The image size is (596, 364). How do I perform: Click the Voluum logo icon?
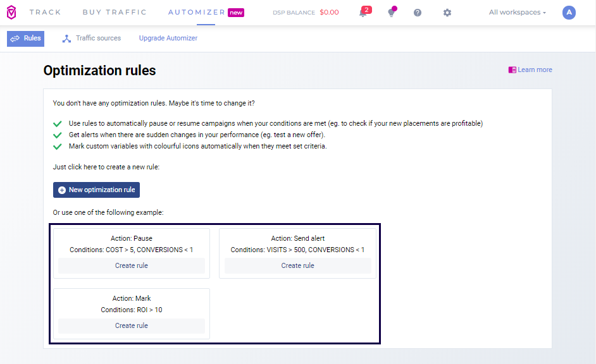[x=11, y=12]
